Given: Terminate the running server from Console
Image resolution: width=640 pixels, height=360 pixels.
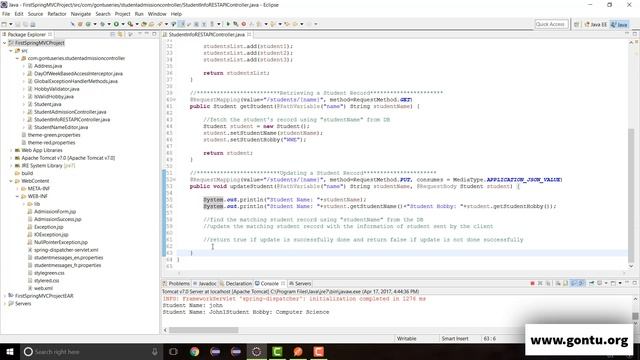Looking at the screenshot, I should (532, 283).
